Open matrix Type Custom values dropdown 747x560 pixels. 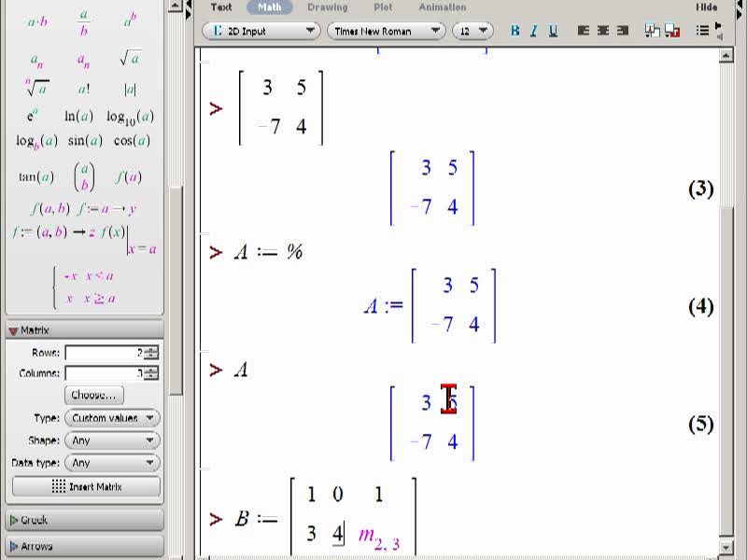112,418
